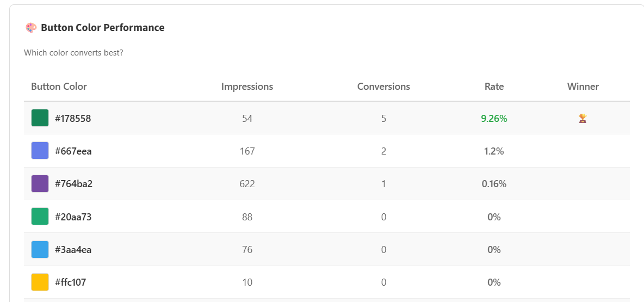
Task: Click the "Which color converts best?" subtitle
Action: tap(73, 53)
